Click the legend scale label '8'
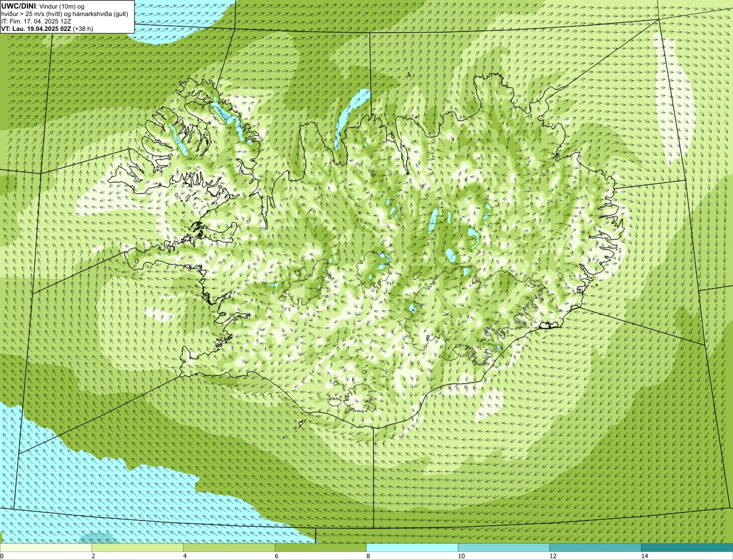The height and width of the screenshot is (560, 733). (368, 556)
